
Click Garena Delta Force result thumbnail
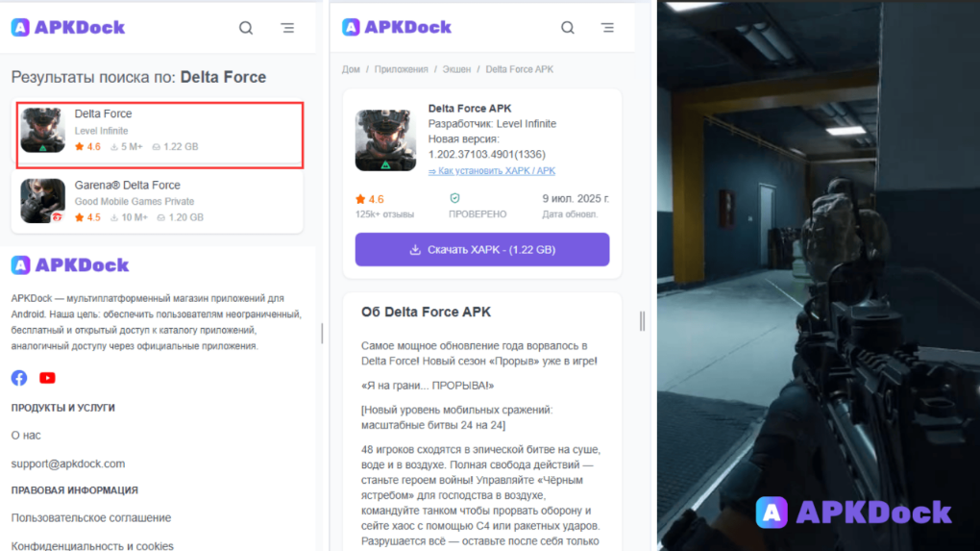click(x=42, y=201)
